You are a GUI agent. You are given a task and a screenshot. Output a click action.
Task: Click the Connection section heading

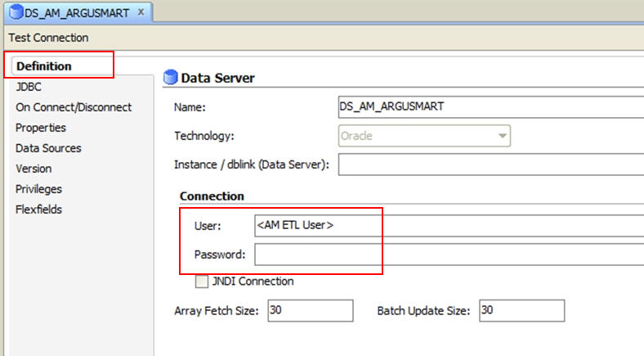[x=212, y=196]
